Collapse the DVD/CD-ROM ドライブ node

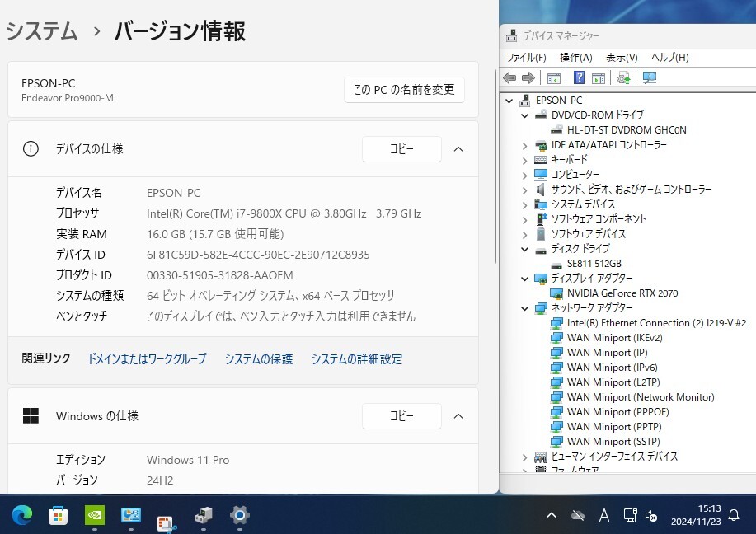(x=524, y=115)
